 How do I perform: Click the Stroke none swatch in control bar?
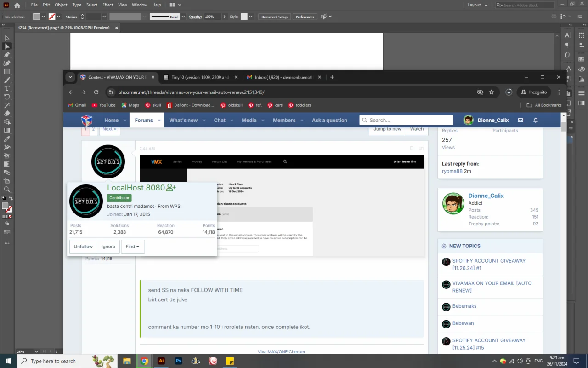(52, 17)
